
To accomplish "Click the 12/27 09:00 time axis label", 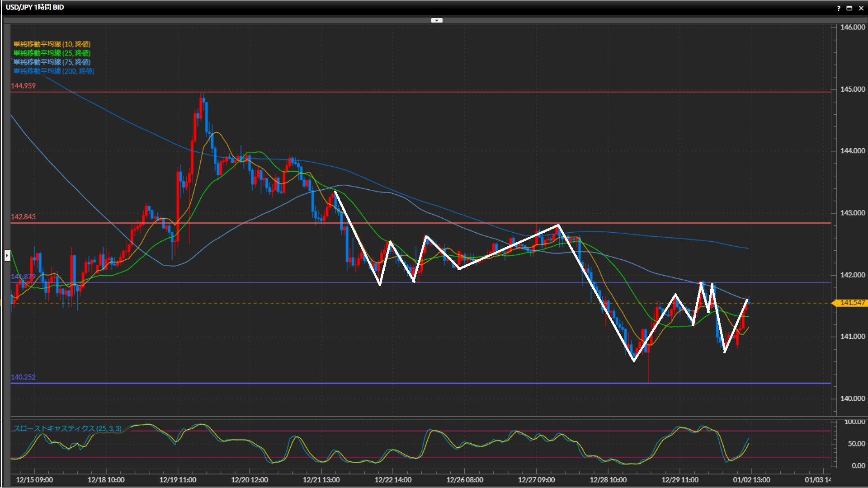I will coord(536,480).
